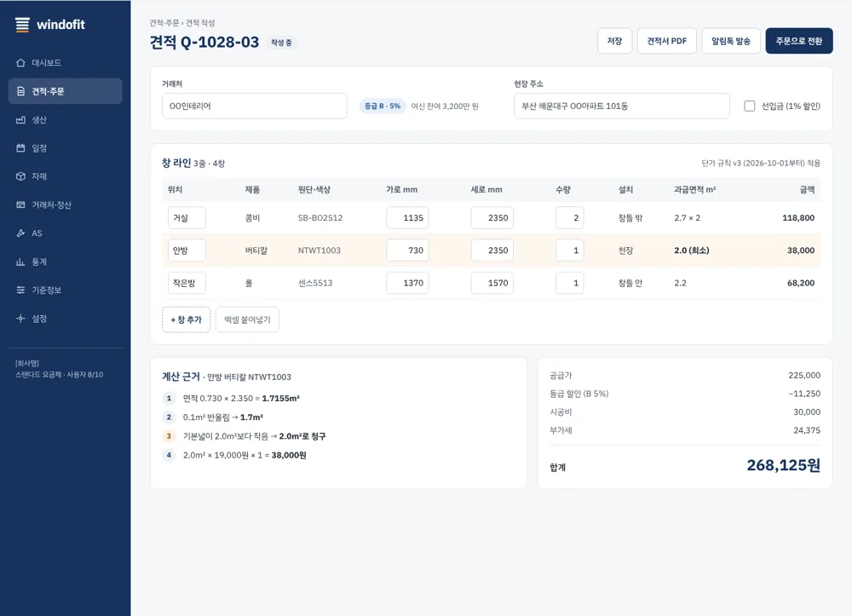This screenshot has height=616, width=852.
Task: Click the 거실 row height field 2350
Action: (492, 218)
